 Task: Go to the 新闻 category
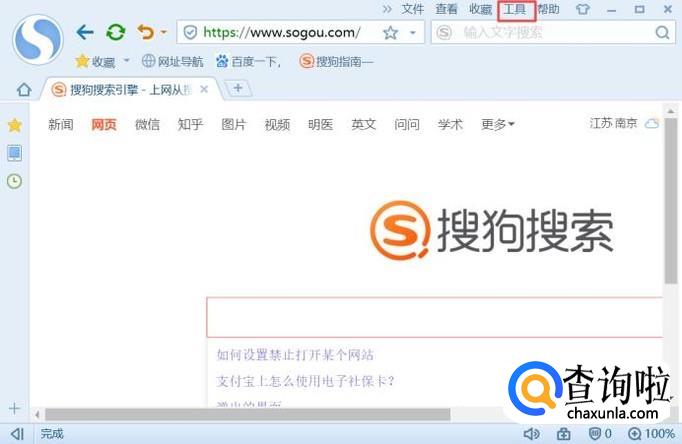(61, 125)
